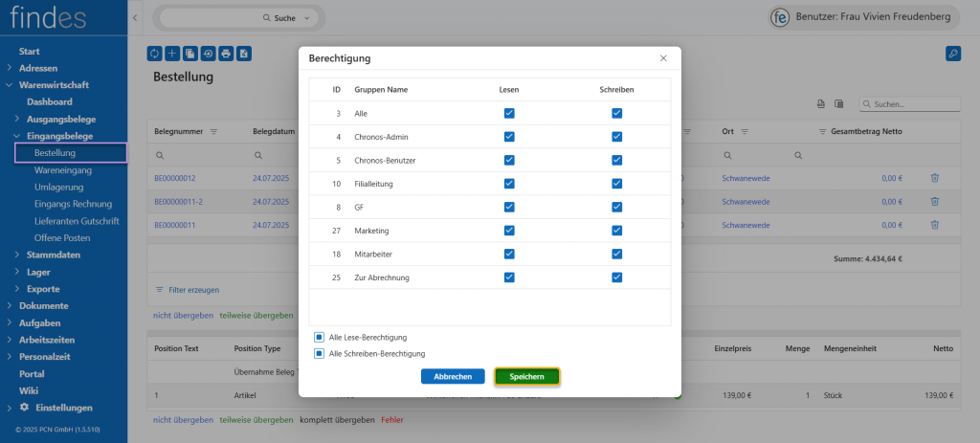Click the column chooser icon beside search

[x=838, y=103]
